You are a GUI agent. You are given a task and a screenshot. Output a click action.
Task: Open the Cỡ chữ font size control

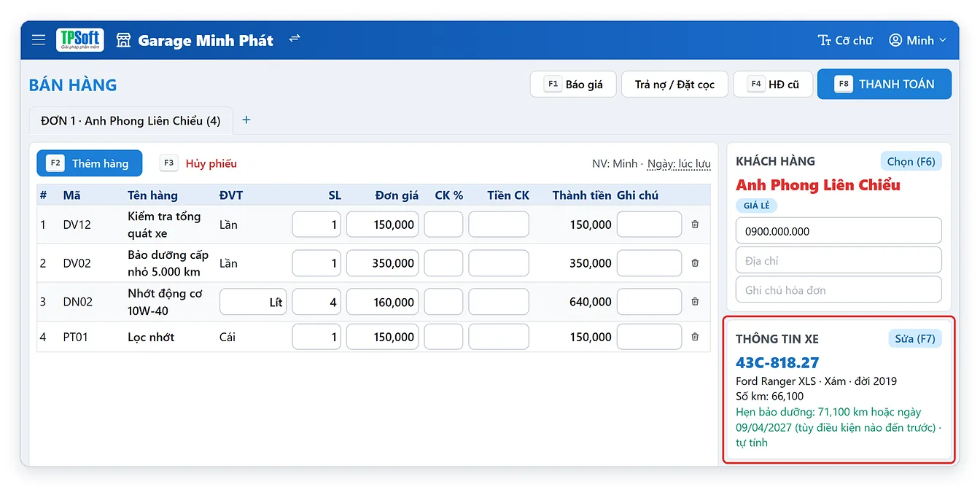(x=845, y=41)
